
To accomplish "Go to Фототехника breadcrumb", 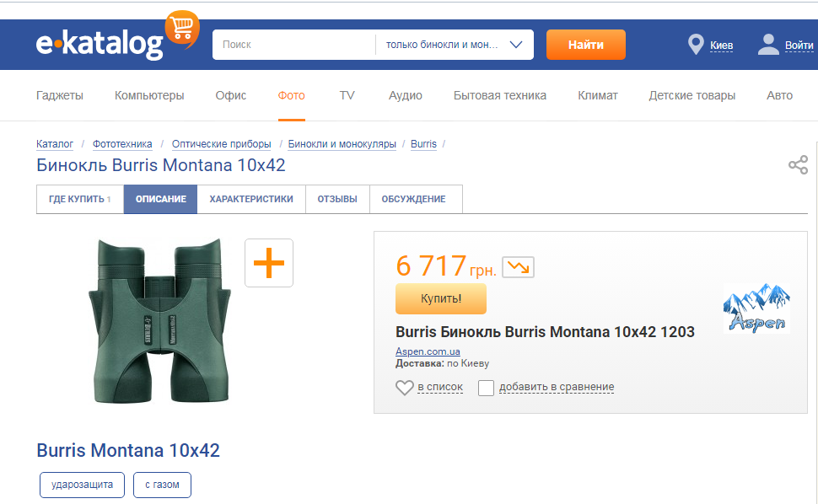I will 122,144.
